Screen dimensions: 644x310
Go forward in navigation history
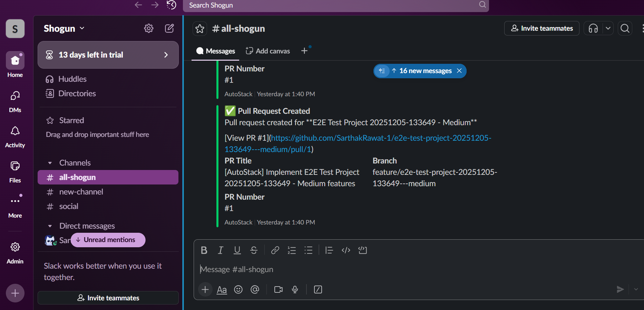[x=155, y=5]
